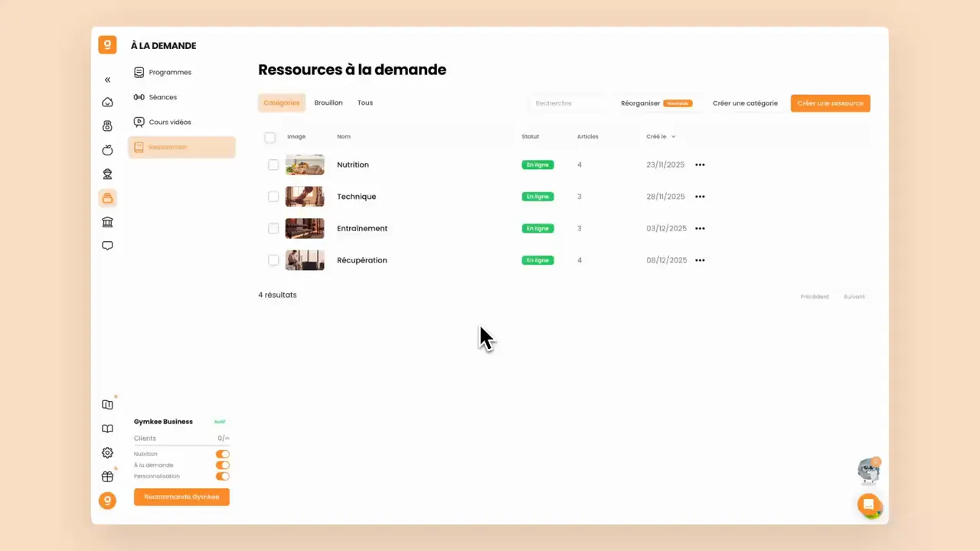Click the Gymkee Business plan title
The image size is (980, 551).
click(x=163, y=422)
